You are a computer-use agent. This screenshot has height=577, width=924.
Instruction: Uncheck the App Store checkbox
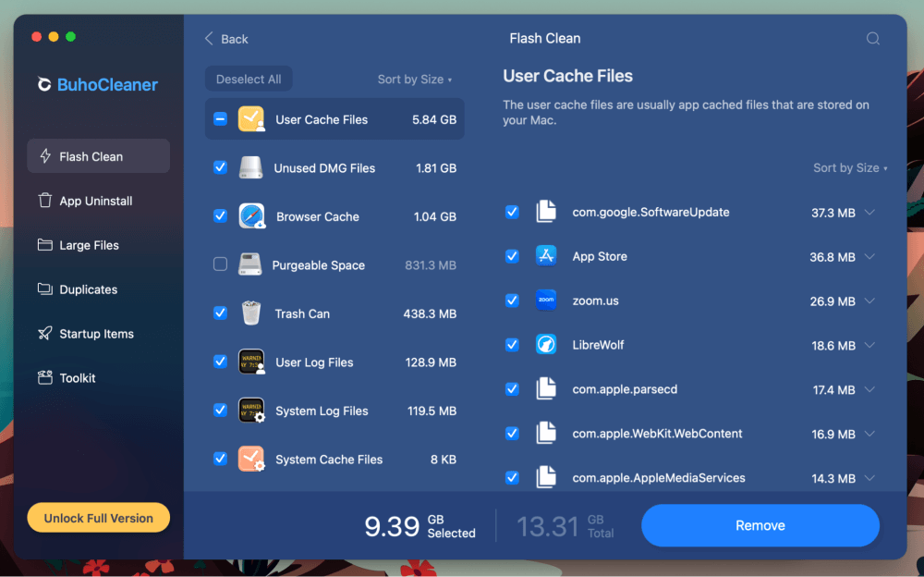(512, 256)
